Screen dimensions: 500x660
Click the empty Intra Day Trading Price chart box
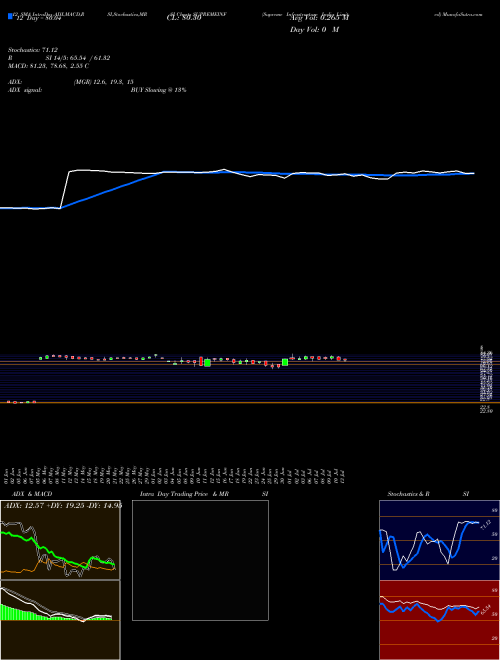[200, 560]
